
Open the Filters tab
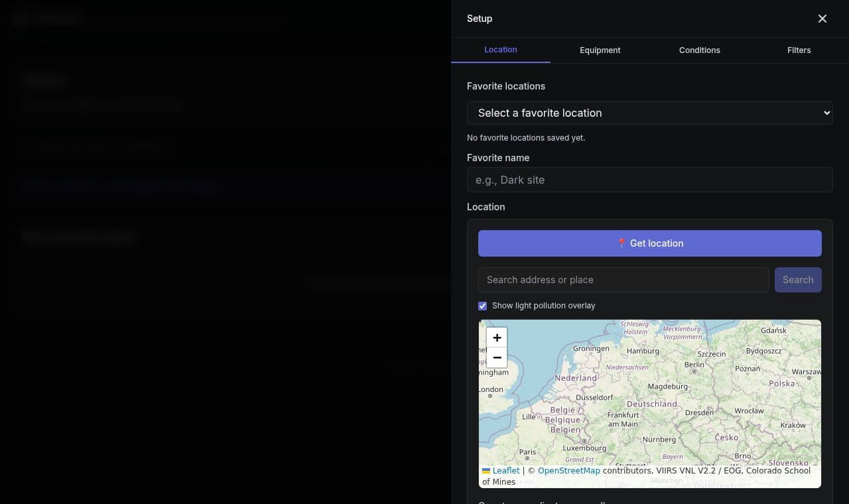click(x=799, y=50)
